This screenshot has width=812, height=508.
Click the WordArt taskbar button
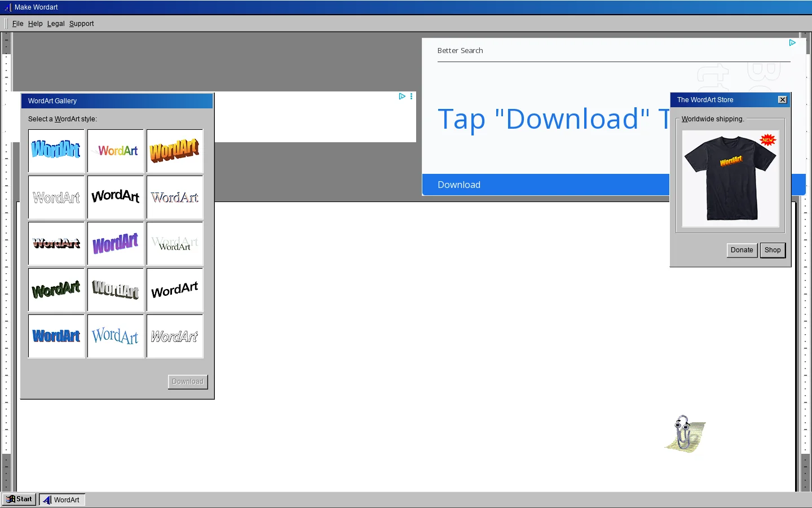62,500
